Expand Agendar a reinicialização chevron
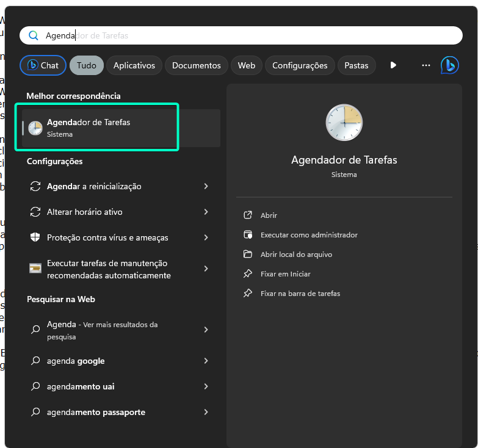The height and width of the screenshot is (448, 478). coord(206,186)
